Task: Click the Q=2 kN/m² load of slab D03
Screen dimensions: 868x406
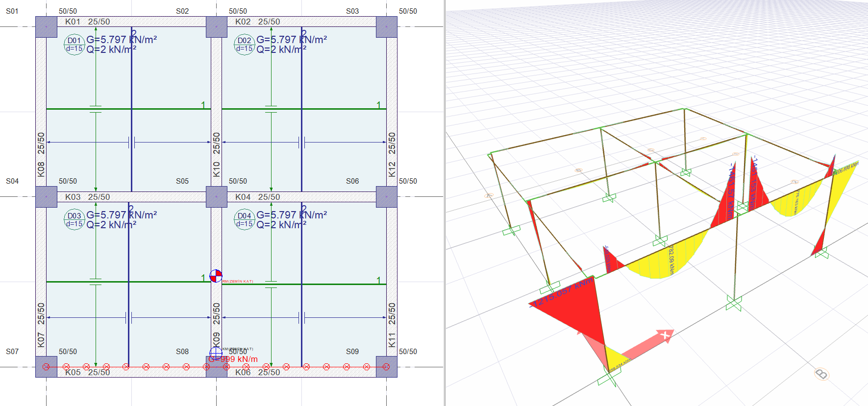Action: pyautogui.click(x=111, y=225)
